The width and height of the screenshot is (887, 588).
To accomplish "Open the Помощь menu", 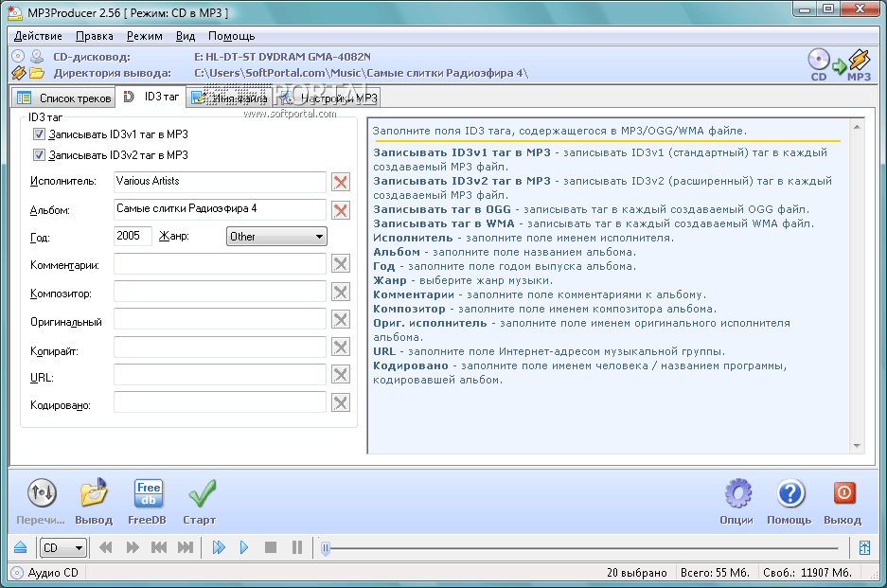I will [x=231, y=36].
